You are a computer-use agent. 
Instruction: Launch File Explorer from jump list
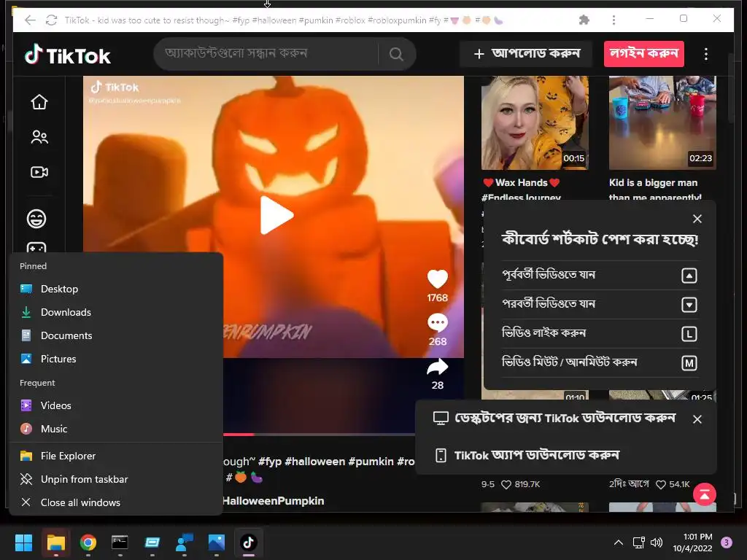click(116, 456)
